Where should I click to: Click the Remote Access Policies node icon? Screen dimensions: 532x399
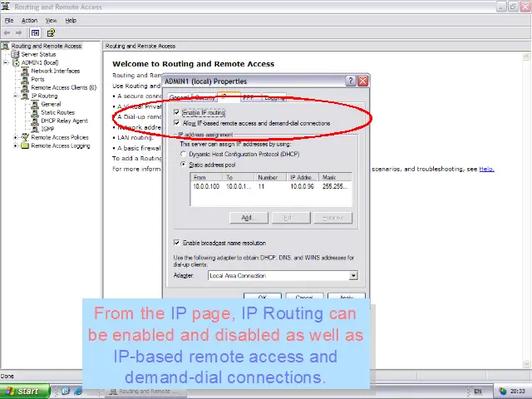click(25, 137)
